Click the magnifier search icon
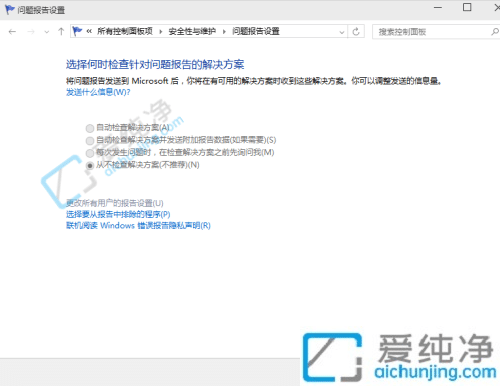This screenshot has width=500, height=386. 495,32
